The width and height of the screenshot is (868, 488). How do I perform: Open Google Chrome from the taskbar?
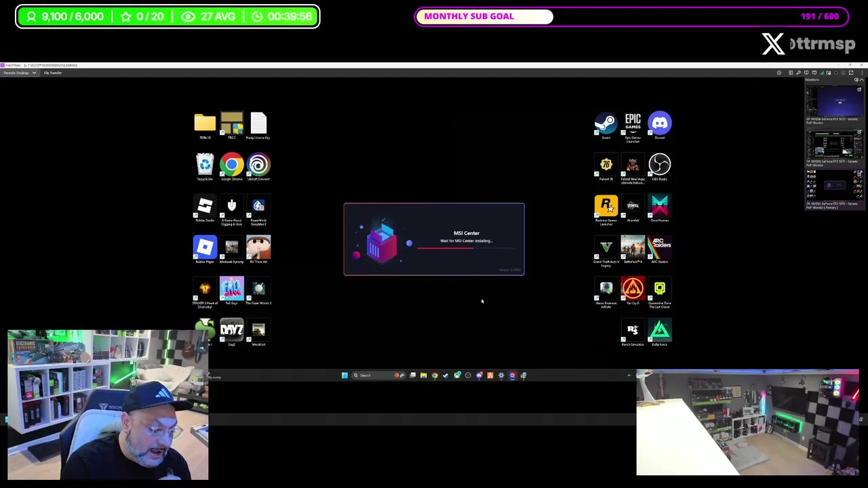click(435, 375)
